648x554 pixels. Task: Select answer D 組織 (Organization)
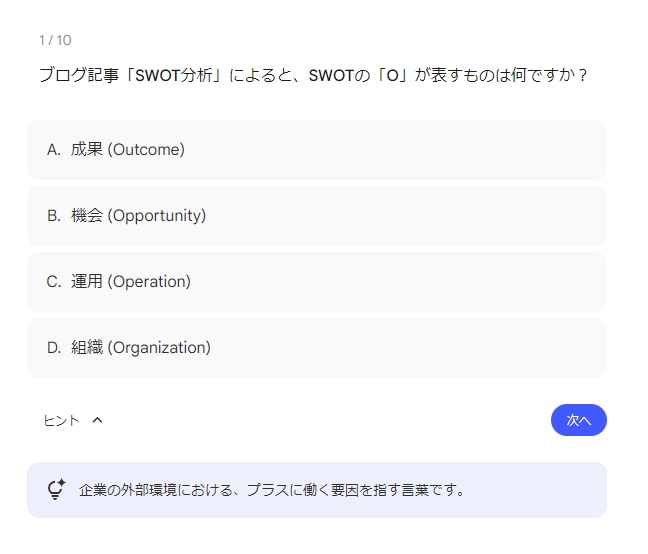tap(316, 348)
